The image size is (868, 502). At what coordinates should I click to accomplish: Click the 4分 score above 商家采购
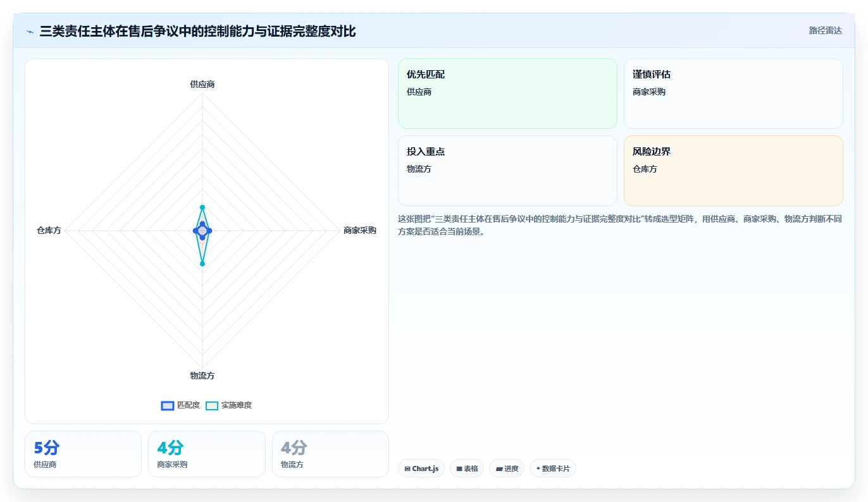(x=170, y=448)
